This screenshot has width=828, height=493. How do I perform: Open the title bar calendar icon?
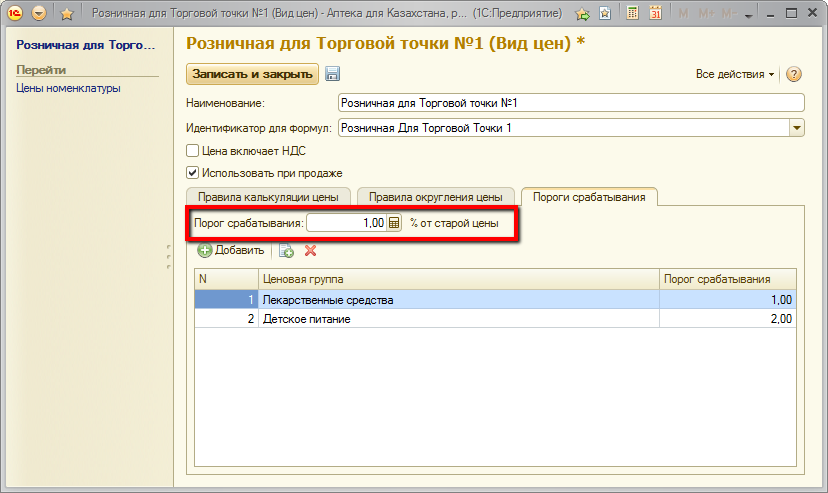(655, 14)
